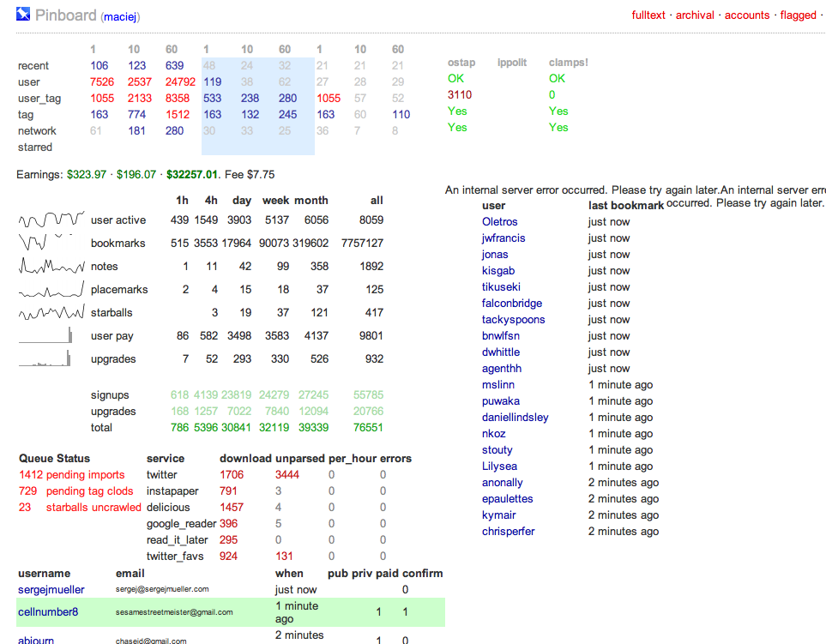826x644 pixels.
Task: Click the 1412 pending imports status
Action: pyautogui.click(x=72, y=475)
